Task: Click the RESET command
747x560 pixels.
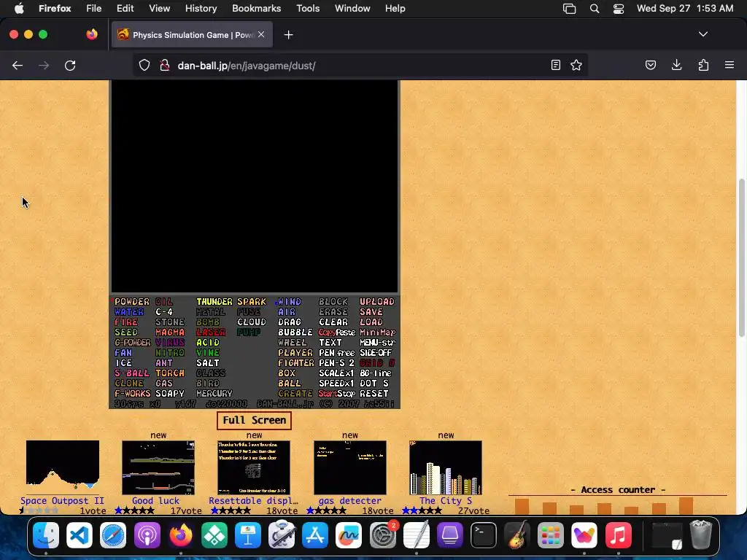Action: [374, 393]
